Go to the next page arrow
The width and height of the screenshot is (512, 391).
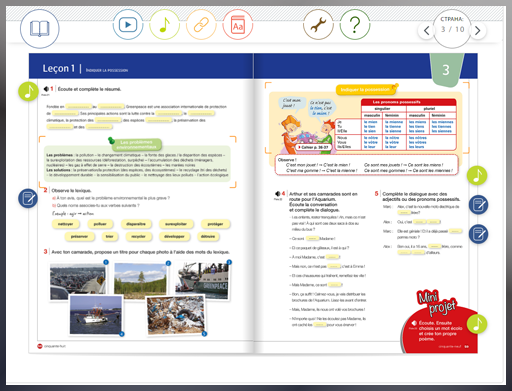[478, 31]
